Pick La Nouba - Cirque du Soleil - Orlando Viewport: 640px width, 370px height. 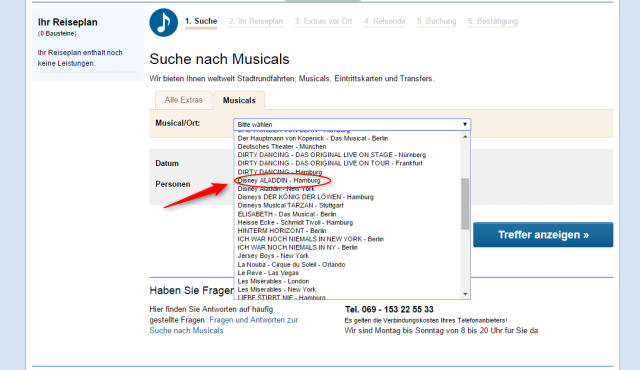(x=291, y=264)
